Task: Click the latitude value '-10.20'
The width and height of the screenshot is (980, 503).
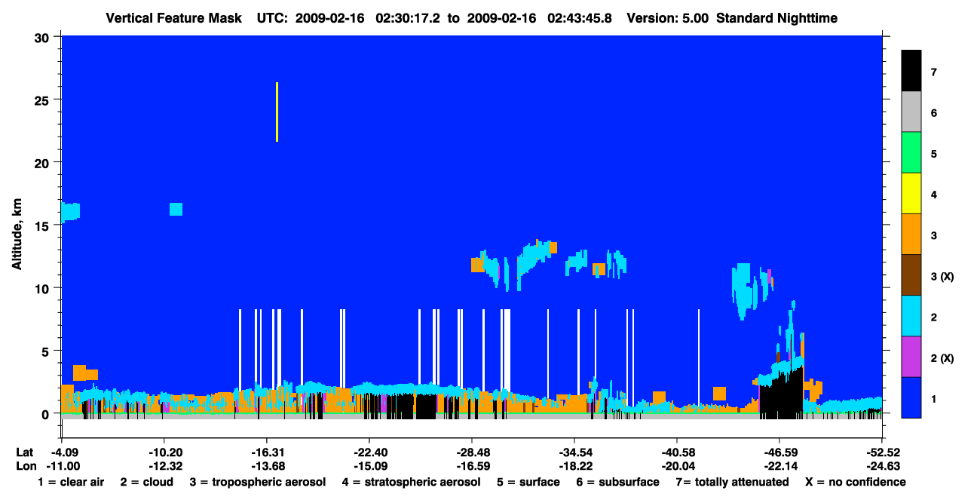Action: 164,452
